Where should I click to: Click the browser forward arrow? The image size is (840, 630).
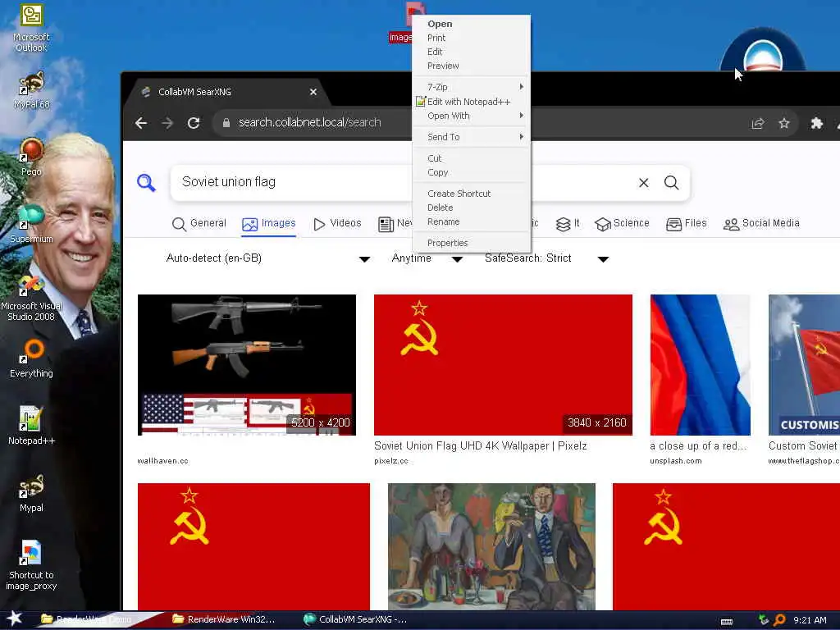tap(167, 123)
